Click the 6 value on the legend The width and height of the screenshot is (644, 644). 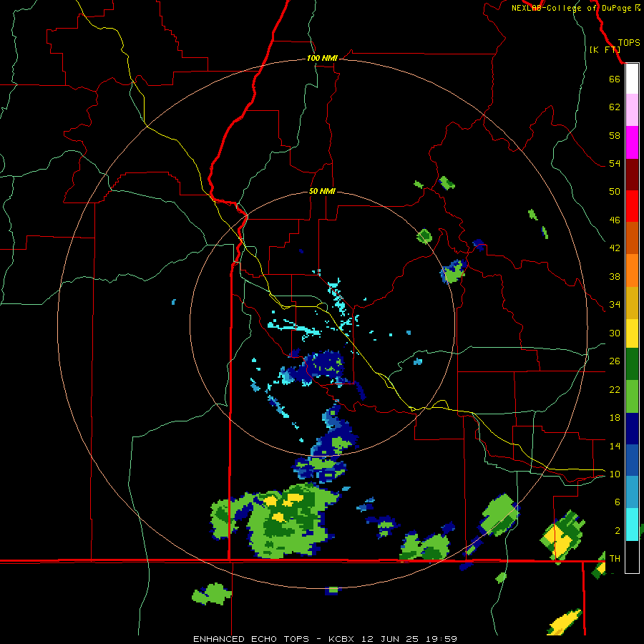(618, 502)
